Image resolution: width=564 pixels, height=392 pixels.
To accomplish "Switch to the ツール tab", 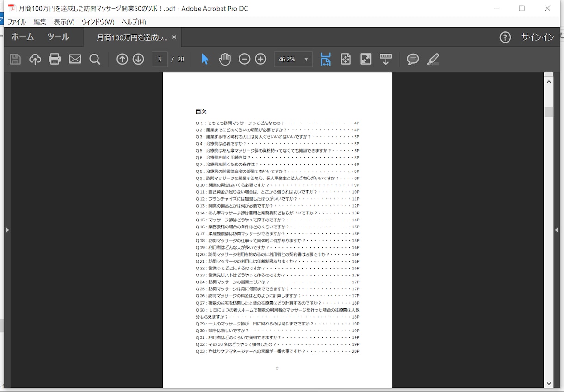I will (58, 37).
